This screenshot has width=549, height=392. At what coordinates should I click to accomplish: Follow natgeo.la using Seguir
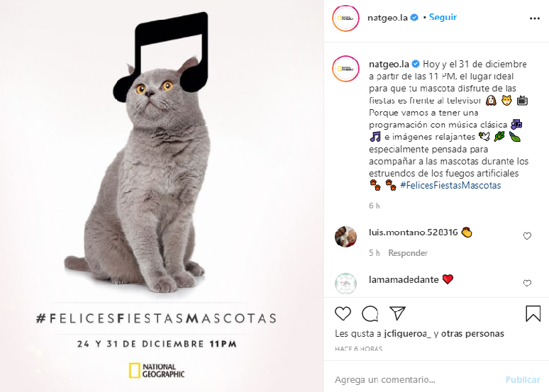443,17
